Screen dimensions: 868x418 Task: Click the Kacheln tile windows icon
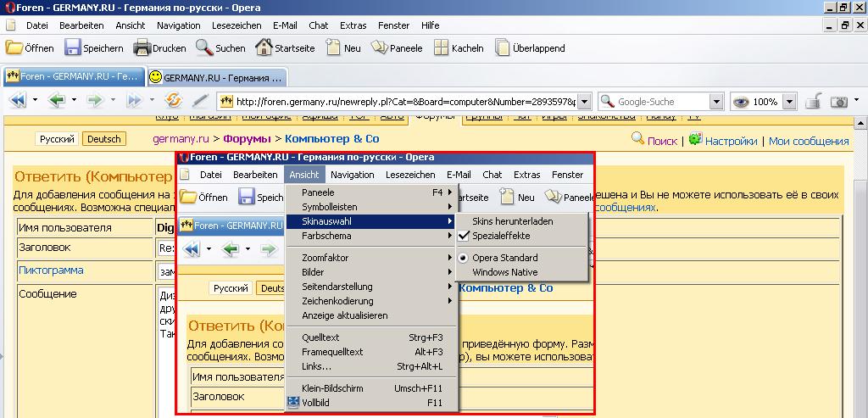tap(441, 47)
